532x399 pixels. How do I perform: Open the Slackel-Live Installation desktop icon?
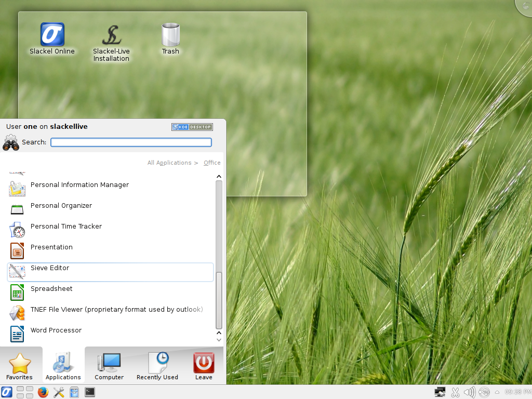point(111,43)
